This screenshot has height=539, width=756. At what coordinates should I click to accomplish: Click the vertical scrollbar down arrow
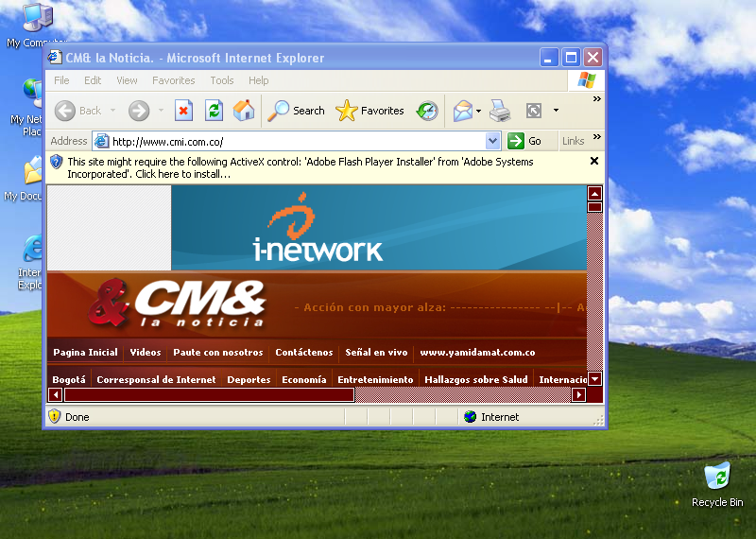click(x=595, y=379)
